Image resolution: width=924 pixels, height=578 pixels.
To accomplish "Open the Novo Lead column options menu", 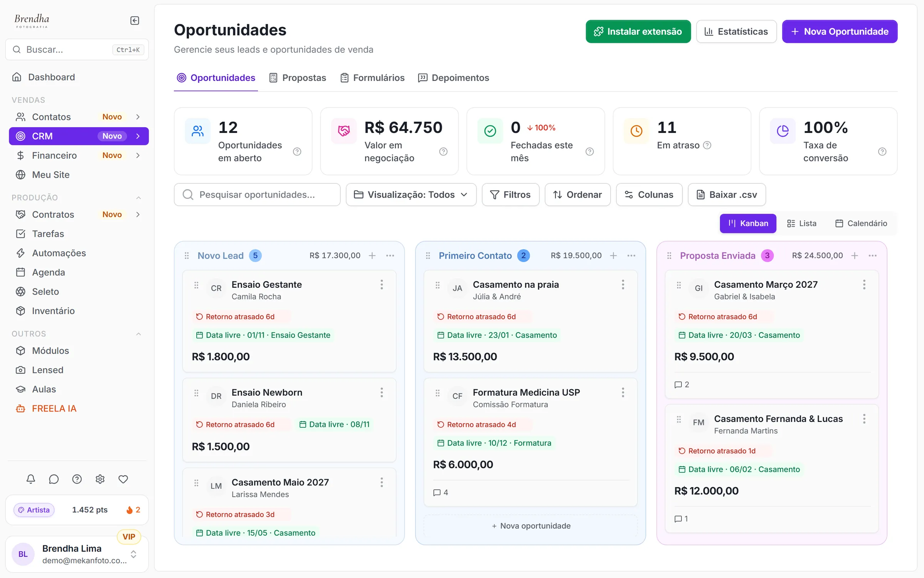I will pyautogui.click(x=390, y=255).
